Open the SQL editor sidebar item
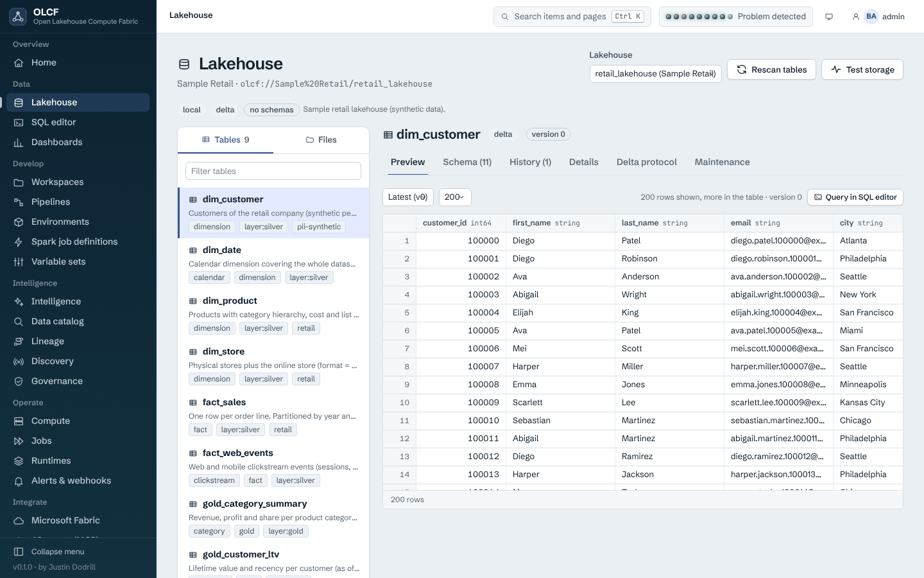924x578 pixels. [x=78, y=122]
